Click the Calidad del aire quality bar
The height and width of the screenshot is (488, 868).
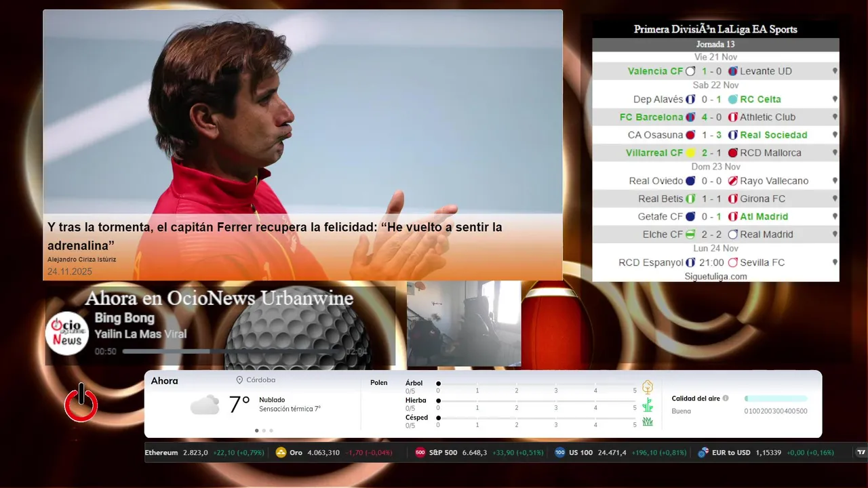(776, 399)
